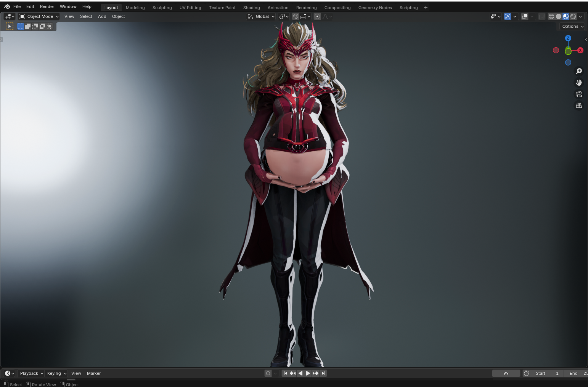
Task: Switch to the Modeling workspace tab
Action: click(x=135, y=8)
